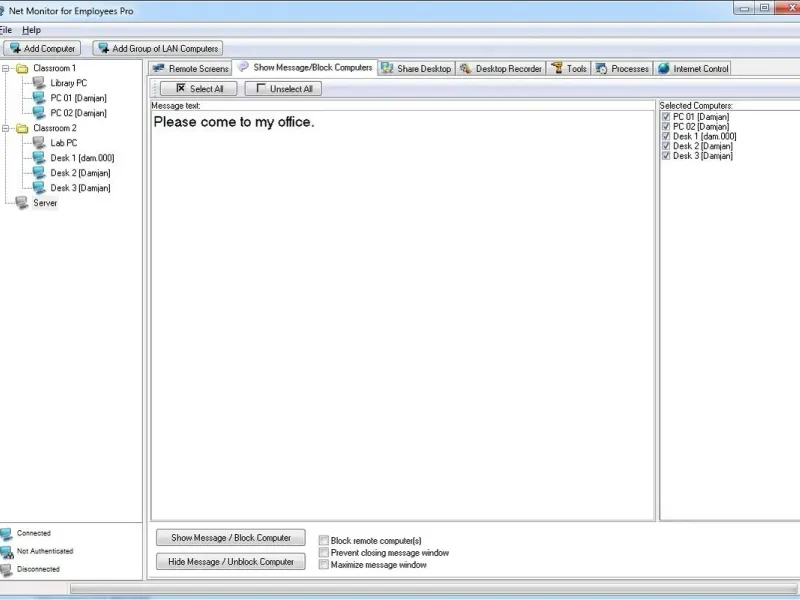Select the Classroom 2 label

[x=55, y=128]
